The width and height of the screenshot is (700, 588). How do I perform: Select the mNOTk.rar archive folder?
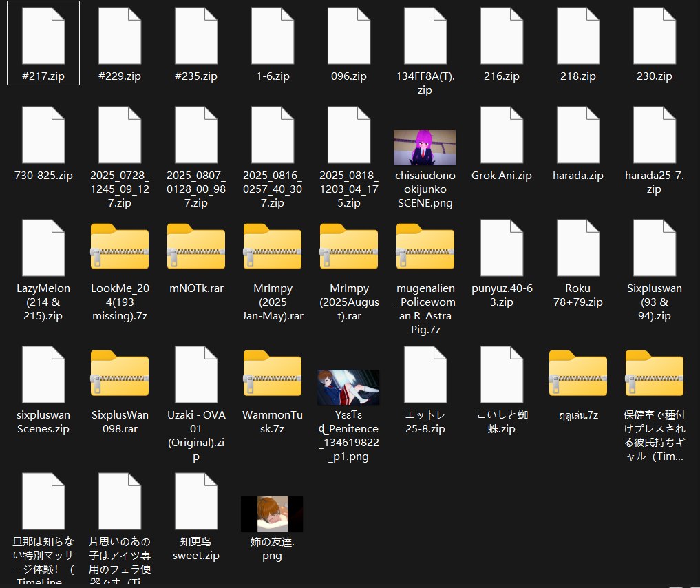[196, 248]
